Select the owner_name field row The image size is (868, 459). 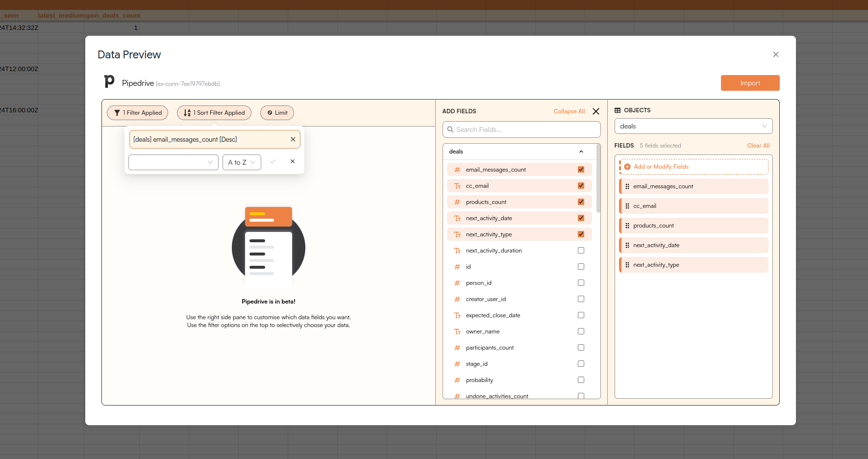[519, 331]
